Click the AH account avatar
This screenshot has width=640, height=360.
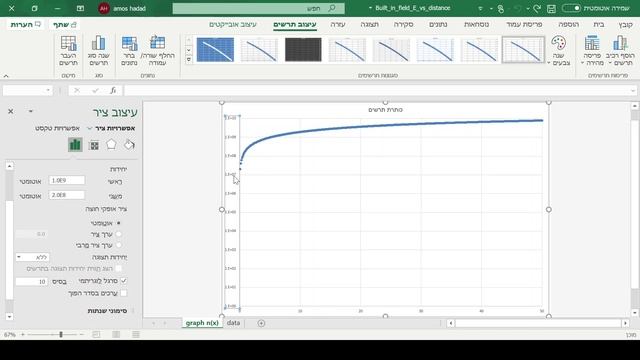click(104, 8)
